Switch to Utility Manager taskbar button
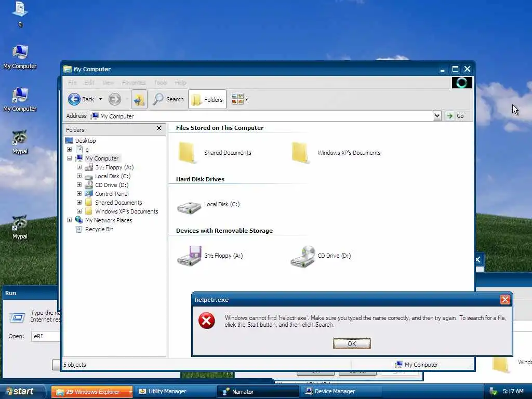 coord(175,392)
